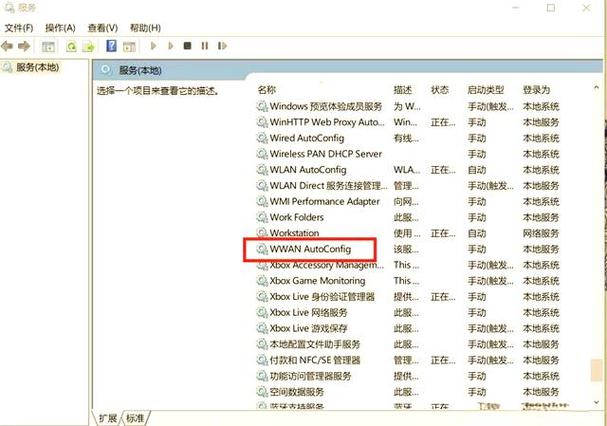Toggle the console tree pane icon
This screenshot has width=607, height=426.
tap(48, 46)
